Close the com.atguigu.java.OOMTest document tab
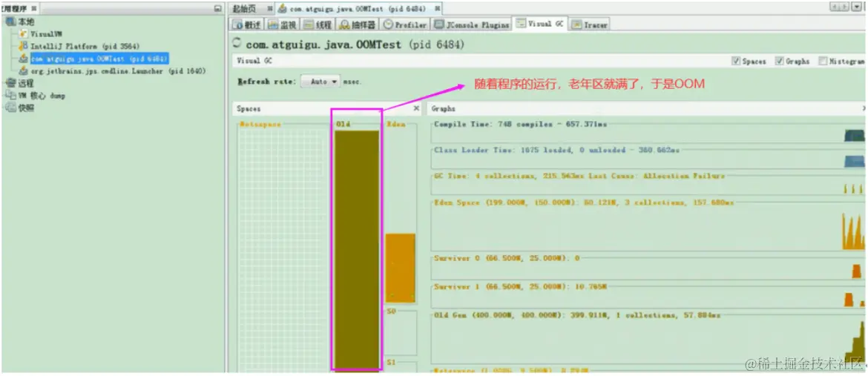This screenshot has width=868, height=376. [438, 9]
